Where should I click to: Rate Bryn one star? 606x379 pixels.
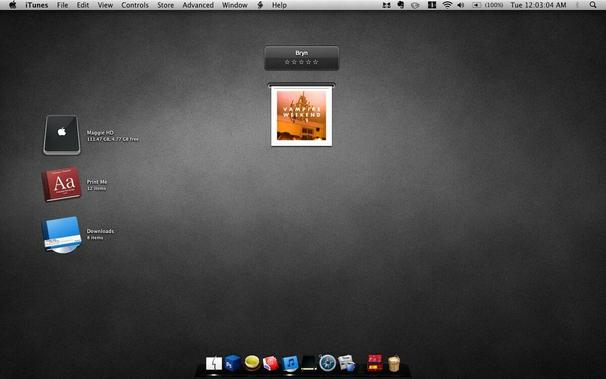(287, 62)
